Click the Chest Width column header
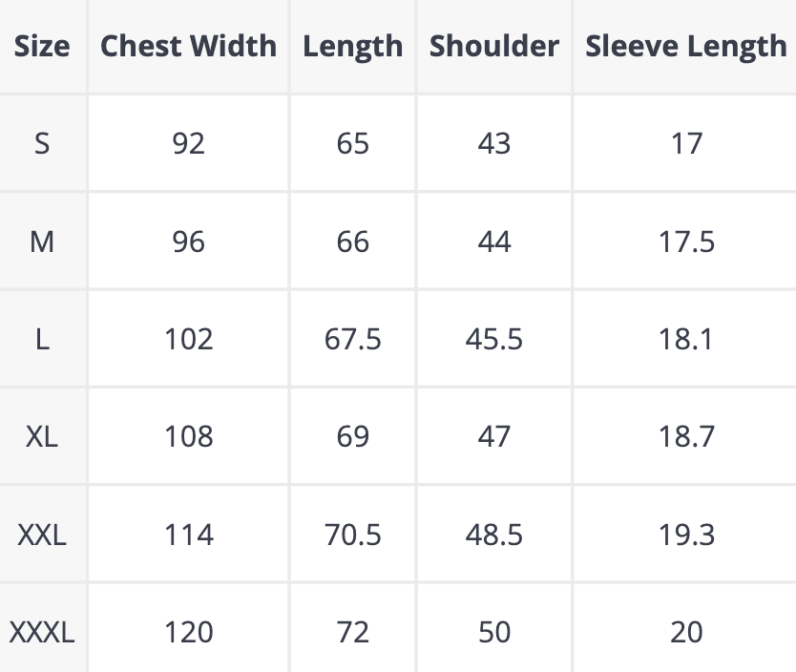The height and width of the screenshot is (672, 796). click(x=188, y=46)
